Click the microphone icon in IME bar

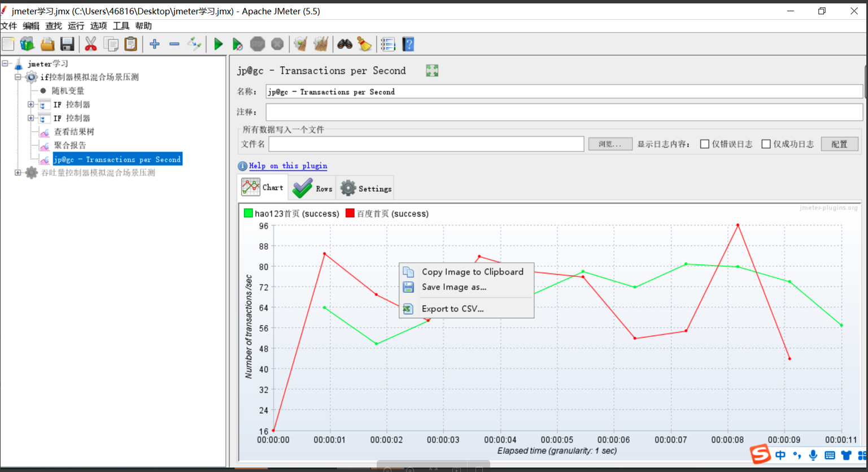point(813,455)
